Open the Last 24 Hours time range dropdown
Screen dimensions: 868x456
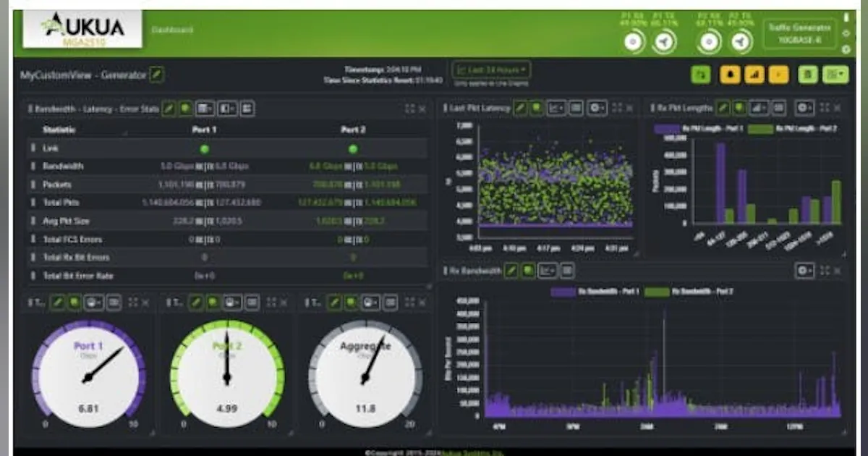click(x=491, y=69)
